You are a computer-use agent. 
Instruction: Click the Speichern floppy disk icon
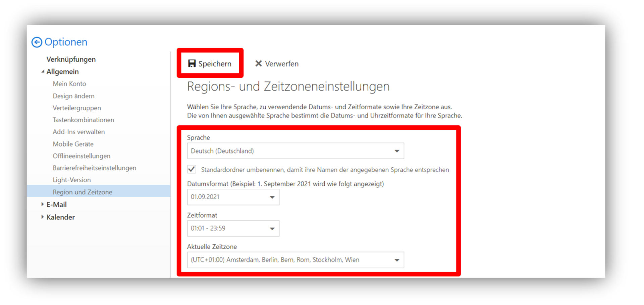click(x=192, y=64)
